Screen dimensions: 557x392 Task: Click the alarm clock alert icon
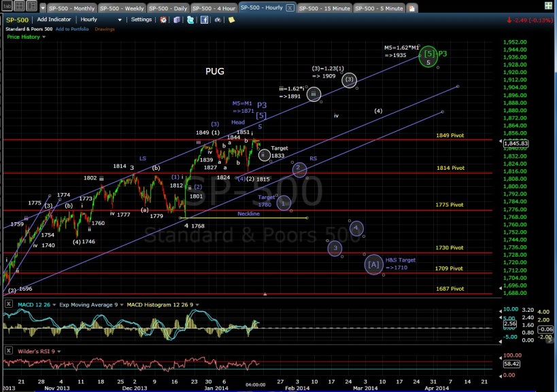point(163,20)
